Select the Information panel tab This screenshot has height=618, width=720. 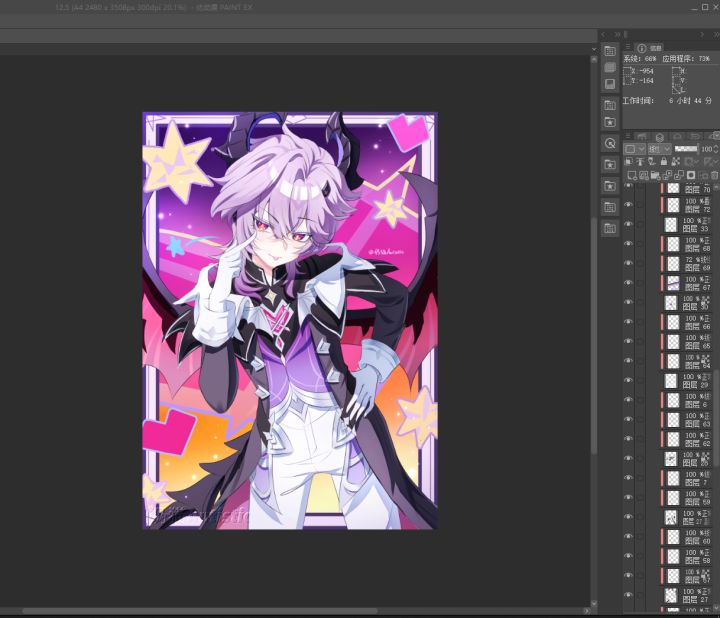click(655, 47)
